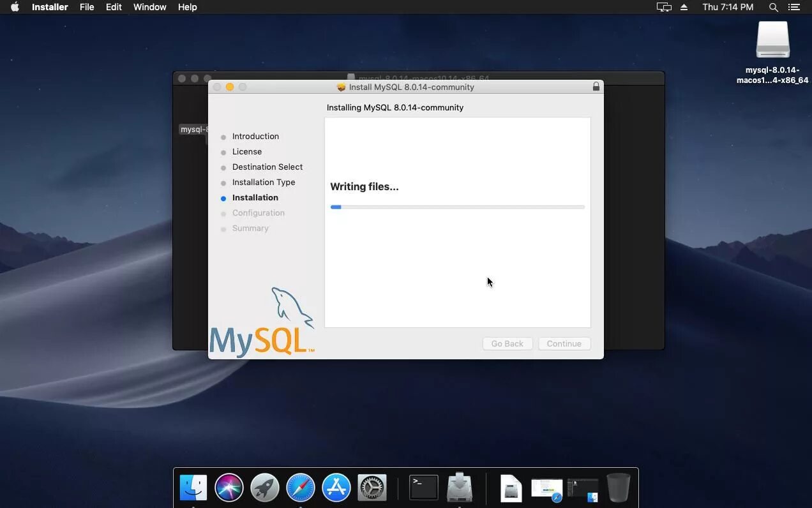Select the License step
812x508 pixels.
[x=247, y=151]
